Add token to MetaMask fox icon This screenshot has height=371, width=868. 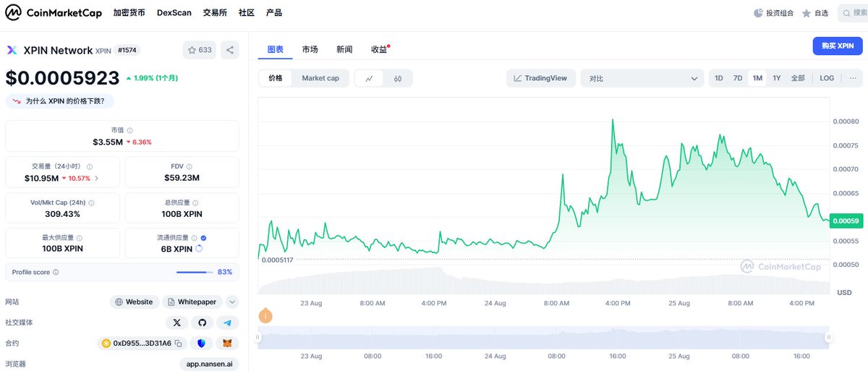coord(227,344)
